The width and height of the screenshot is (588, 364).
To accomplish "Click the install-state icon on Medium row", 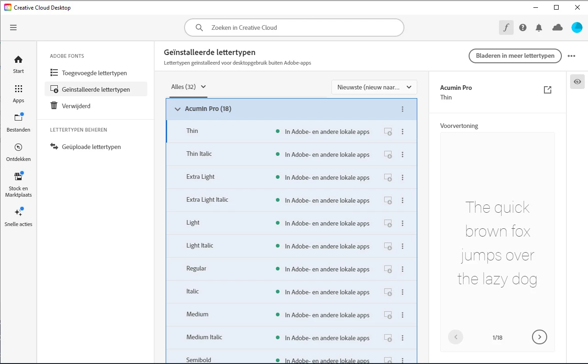I will pos(388,315).
